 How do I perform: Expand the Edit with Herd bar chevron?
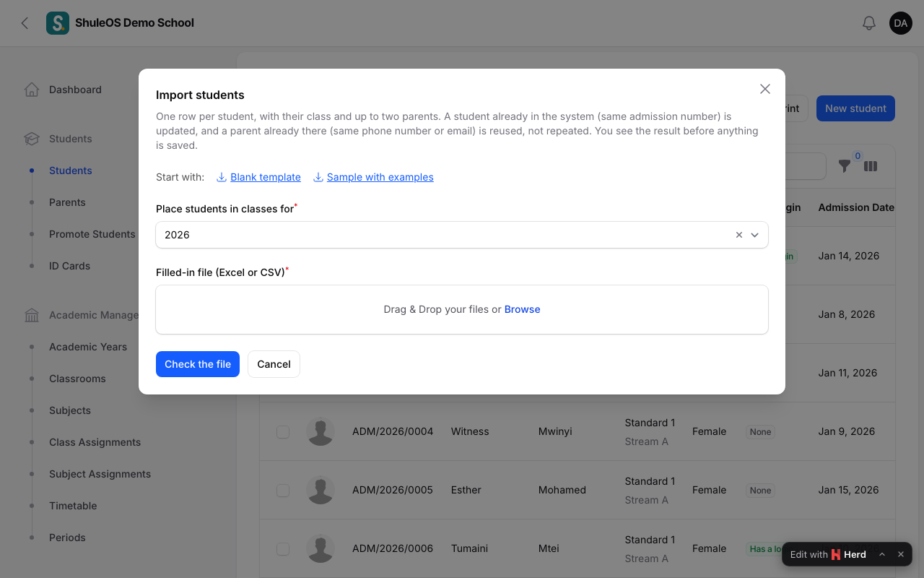tap(882, 554)
